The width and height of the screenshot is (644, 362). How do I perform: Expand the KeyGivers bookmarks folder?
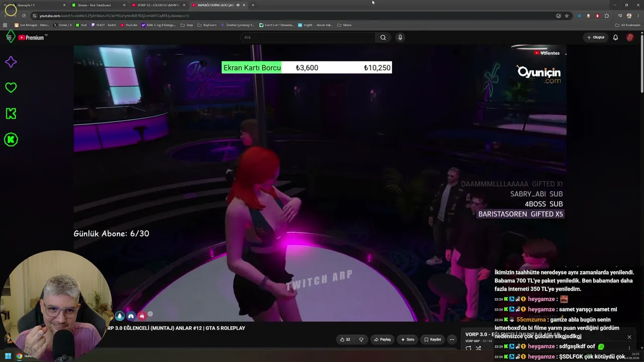[x=207, y=25]
